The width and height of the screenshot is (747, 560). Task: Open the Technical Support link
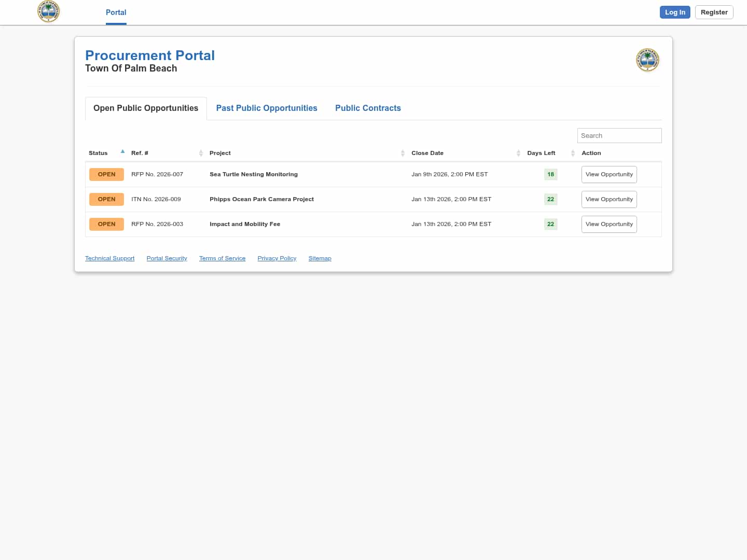tap(109, 258)
